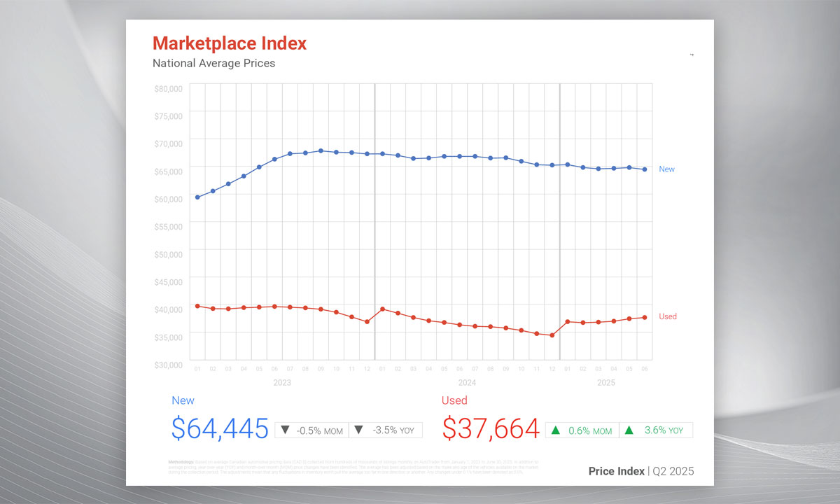
Task: Select the 2023 year label under the axis
Action: (282, 383)
